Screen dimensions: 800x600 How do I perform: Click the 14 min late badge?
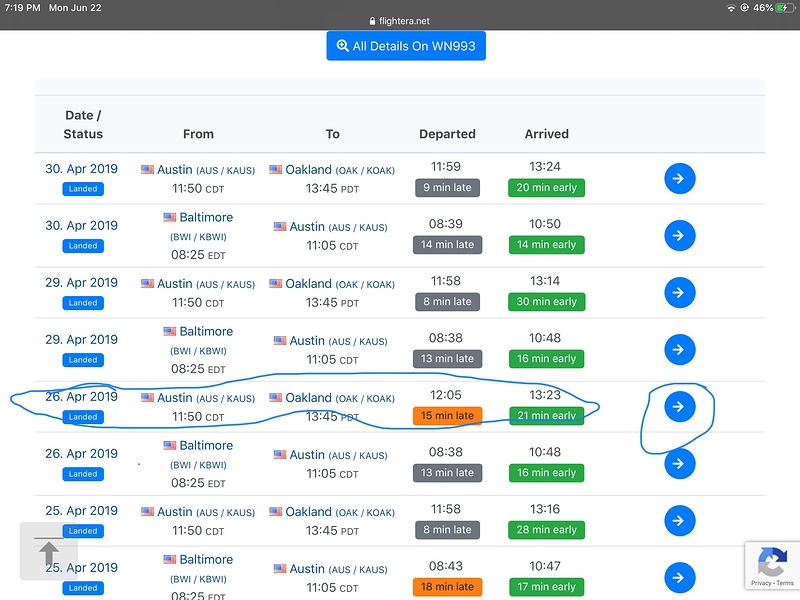[x=447, y=245]
